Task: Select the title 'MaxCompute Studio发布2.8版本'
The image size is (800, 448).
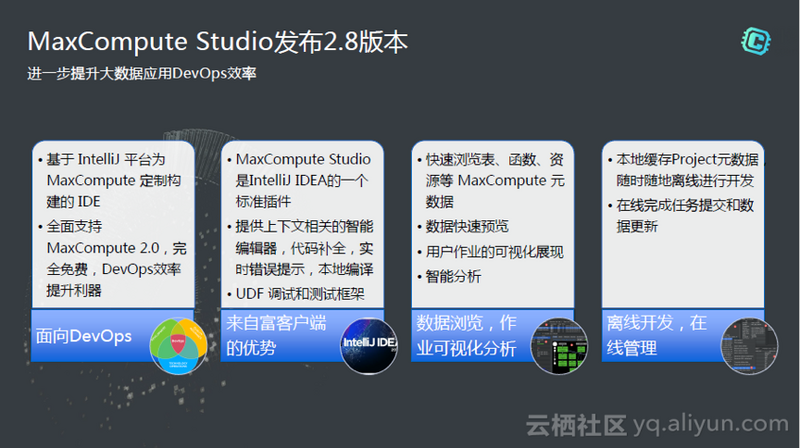Action: pyautogui.click(x=218, y=41)
